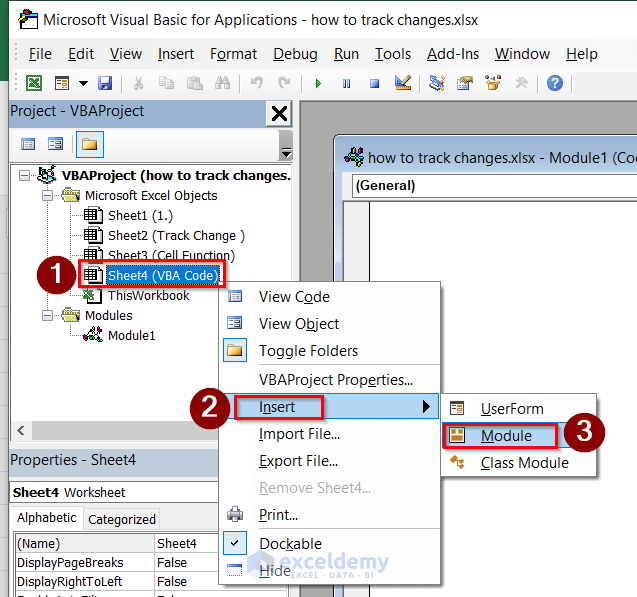
Task: Click the Toolbox hammer toolbar icon
Action: click(521, 83)
